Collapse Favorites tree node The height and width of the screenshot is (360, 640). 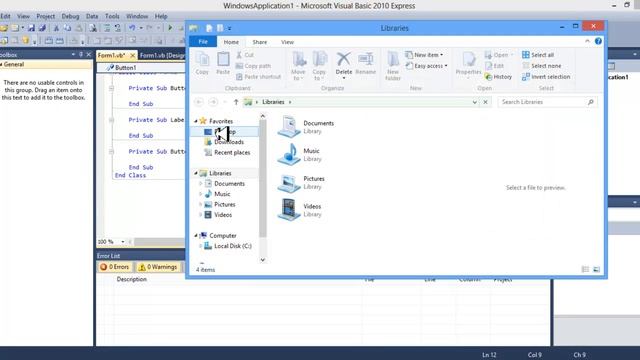196,121
